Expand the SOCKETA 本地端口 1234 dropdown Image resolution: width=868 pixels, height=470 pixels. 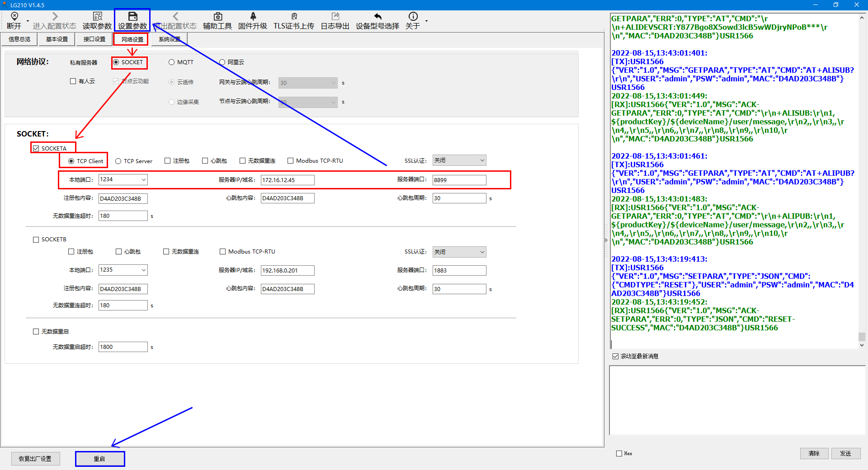[143, 180]
